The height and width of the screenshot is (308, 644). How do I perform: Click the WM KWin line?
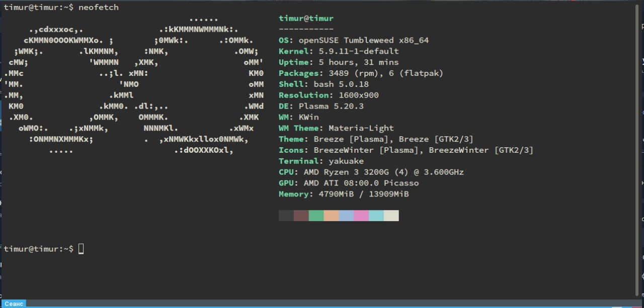point(298,117)
